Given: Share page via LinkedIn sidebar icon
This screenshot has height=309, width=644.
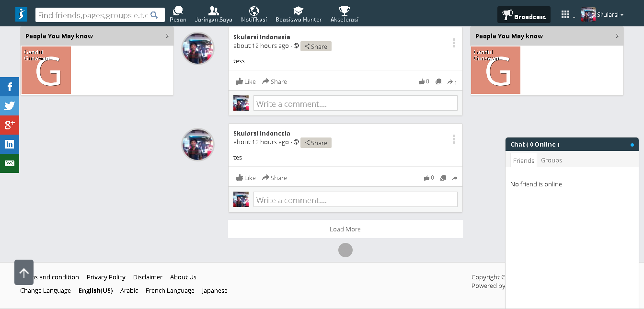Looking at the screenshot, I should (x=10, y=144).
